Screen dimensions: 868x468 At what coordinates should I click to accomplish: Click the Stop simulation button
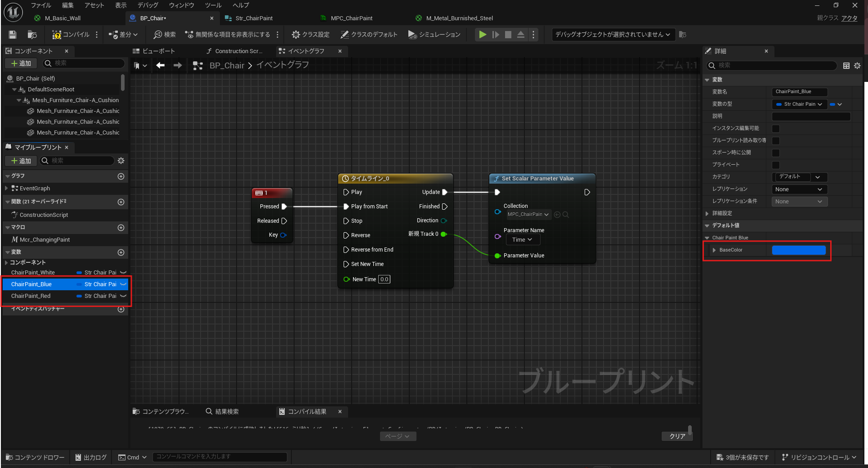tap(508, 35)
